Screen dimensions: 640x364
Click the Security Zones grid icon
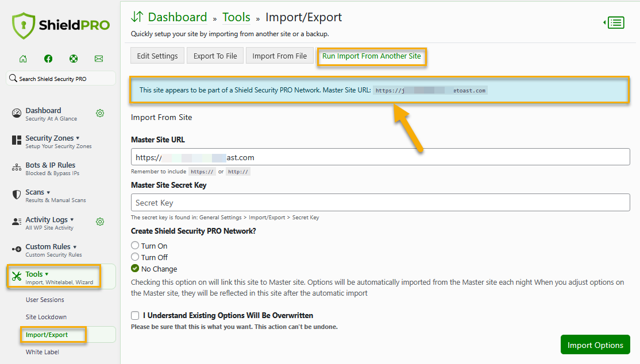click(16, 141)
